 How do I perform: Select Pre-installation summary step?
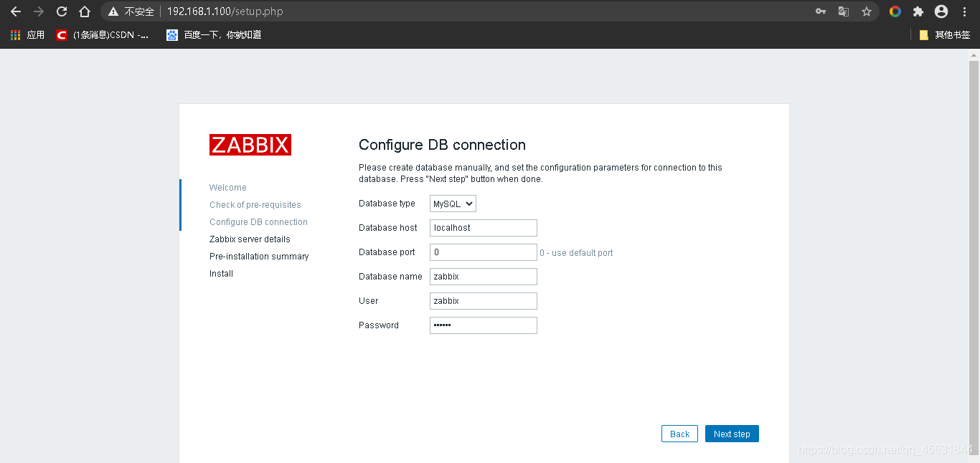[x=259, y=257]
